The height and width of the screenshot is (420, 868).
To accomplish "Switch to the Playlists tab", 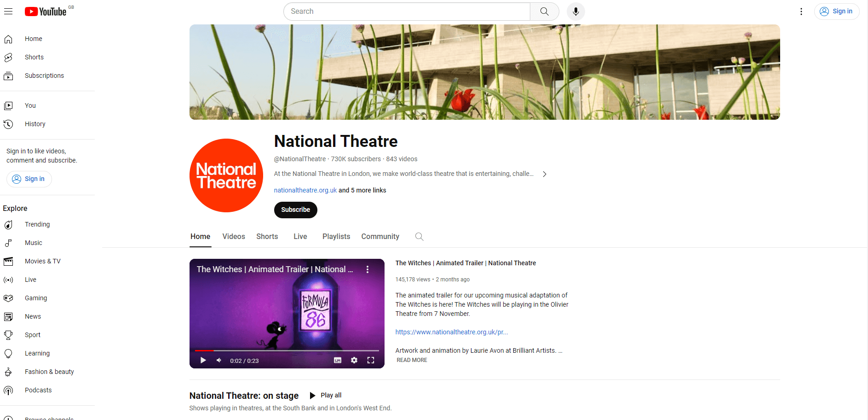I will (336, 236).
